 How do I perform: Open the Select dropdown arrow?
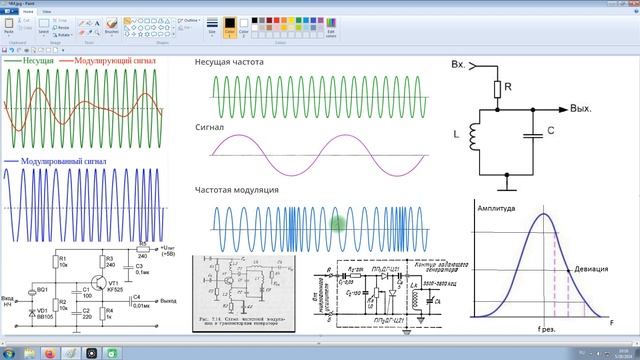coord(44,36)
